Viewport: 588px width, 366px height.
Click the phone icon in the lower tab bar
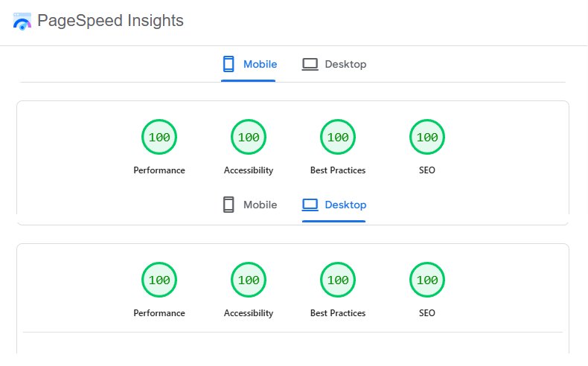[x=229, y=205]
